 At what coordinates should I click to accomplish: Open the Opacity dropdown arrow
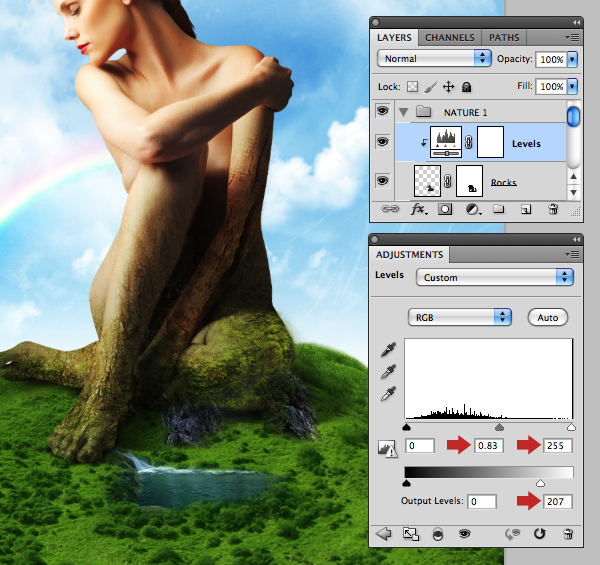tap(572, 59)
